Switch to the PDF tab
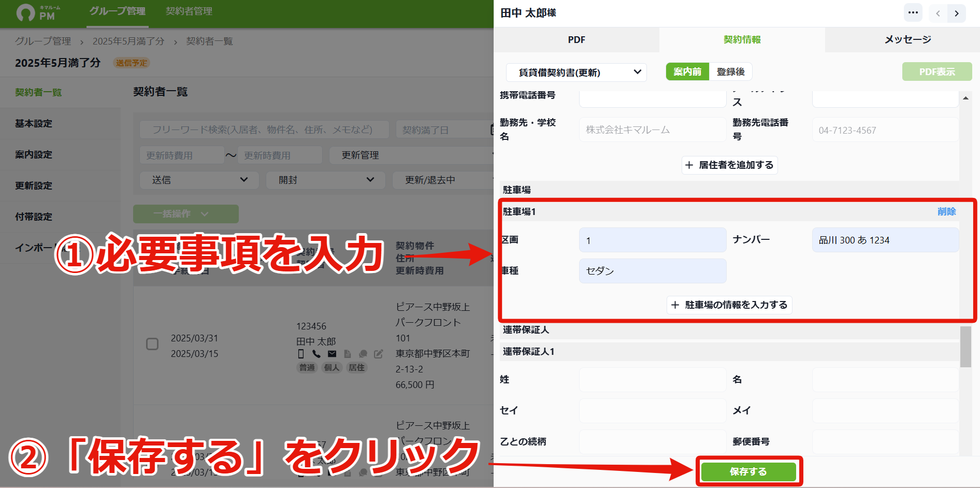 click(577, 40)
